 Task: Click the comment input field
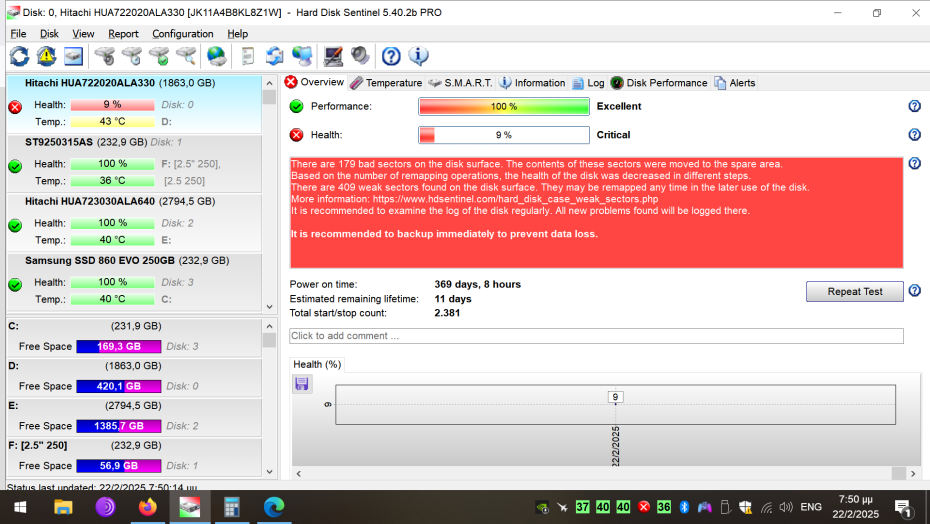click(x=596, y=336)
